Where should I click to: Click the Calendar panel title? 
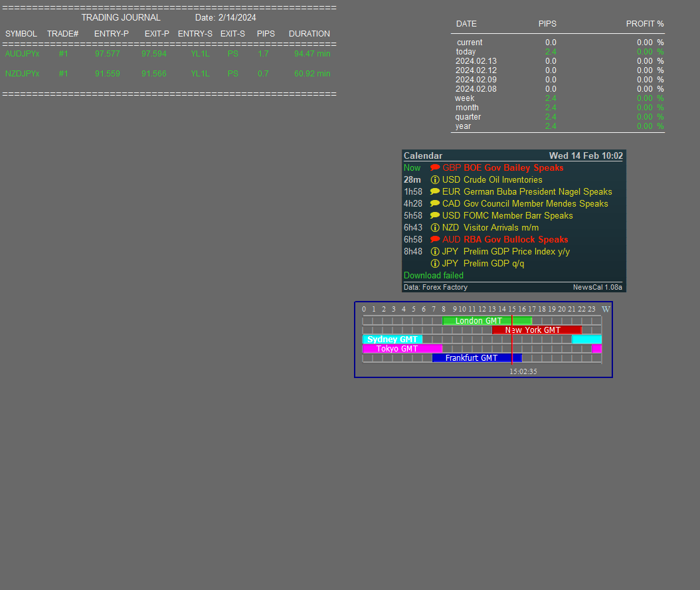[423, 156]
